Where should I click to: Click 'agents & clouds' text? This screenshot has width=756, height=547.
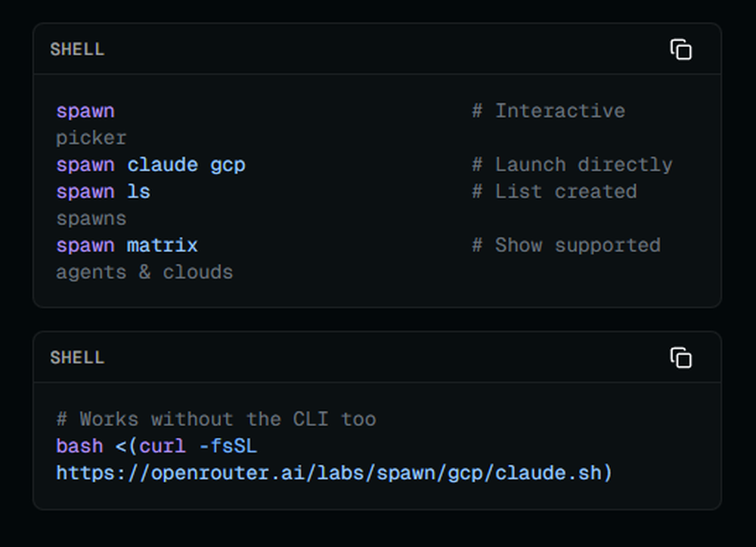click(144, 272)
